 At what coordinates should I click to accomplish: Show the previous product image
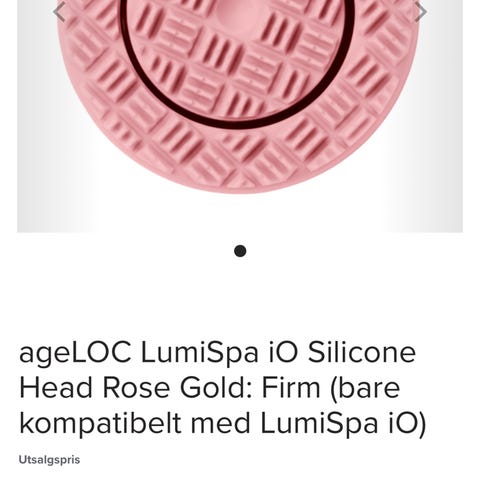[x=59, y=12]
